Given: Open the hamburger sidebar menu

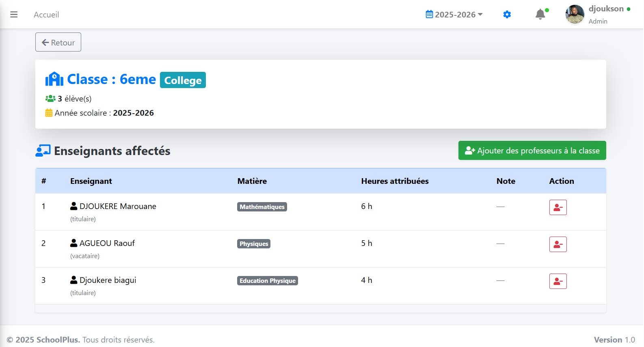Looking at the screenshot, I should click(x=14, y=15).
